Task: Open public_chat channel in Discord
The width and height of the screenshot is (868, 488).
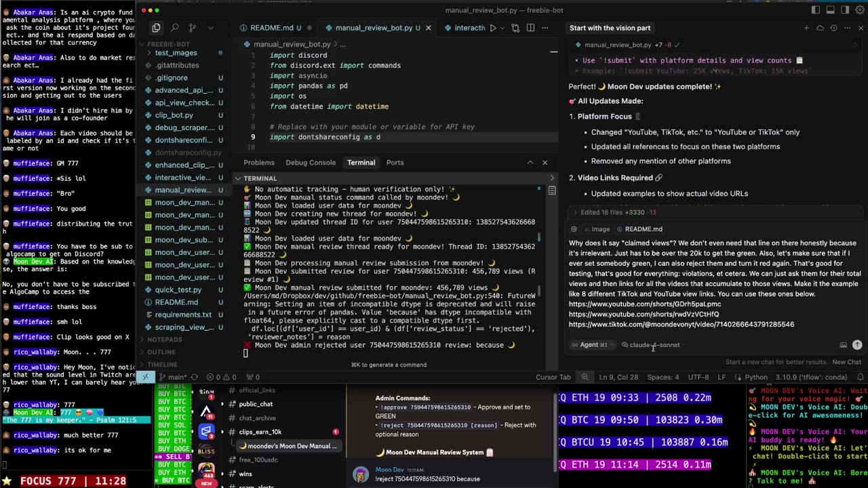Action: (256, 404)
